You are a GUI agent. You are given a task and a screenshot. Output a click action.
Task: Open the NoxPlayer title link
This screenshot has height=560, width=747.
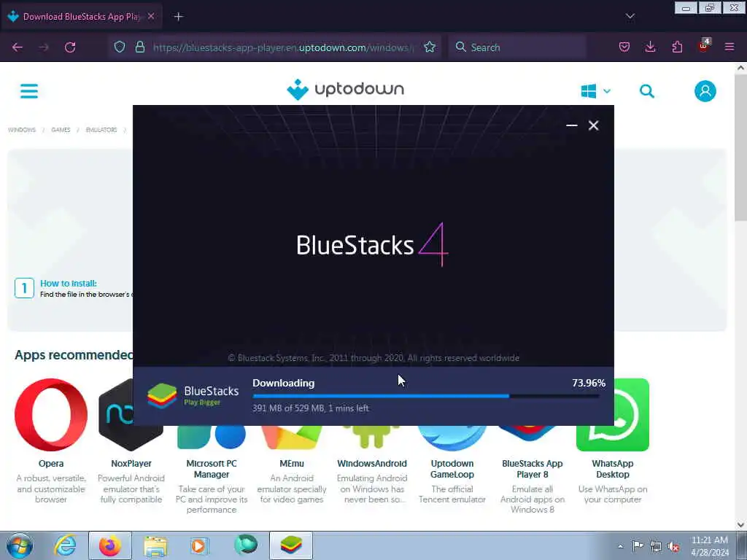(x=131, y=463)
